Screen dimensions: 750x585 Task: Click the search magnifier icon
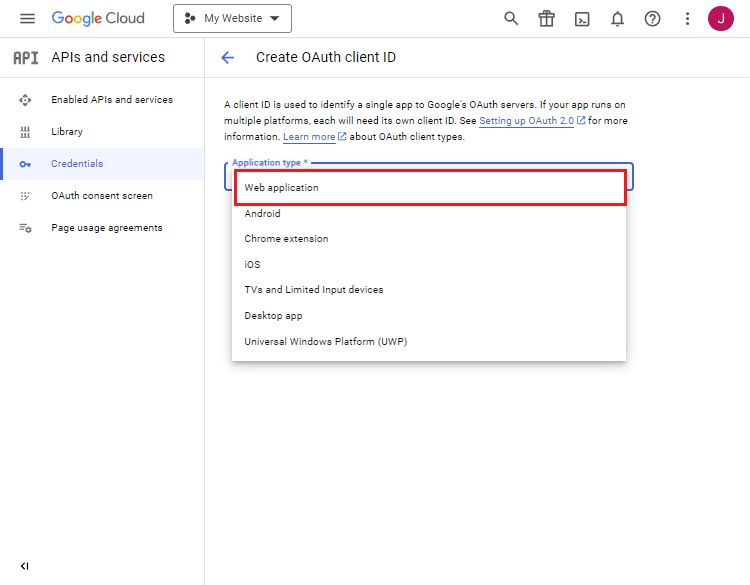pos(511,19)
